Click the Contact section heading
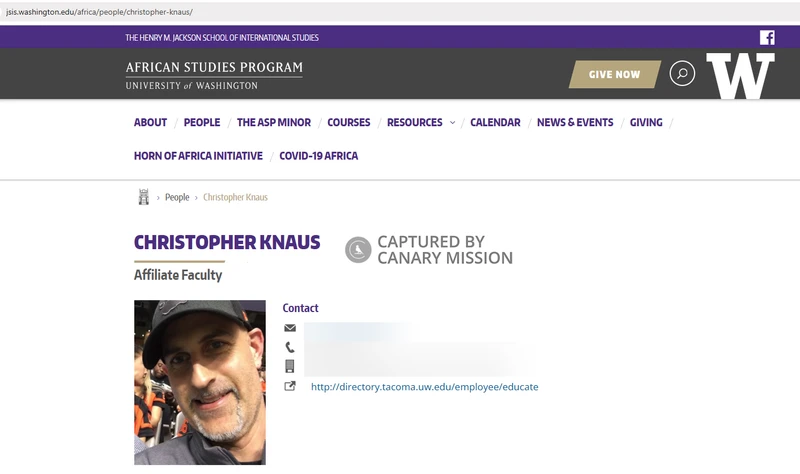800x474 pixels. (x=301, y=308)
